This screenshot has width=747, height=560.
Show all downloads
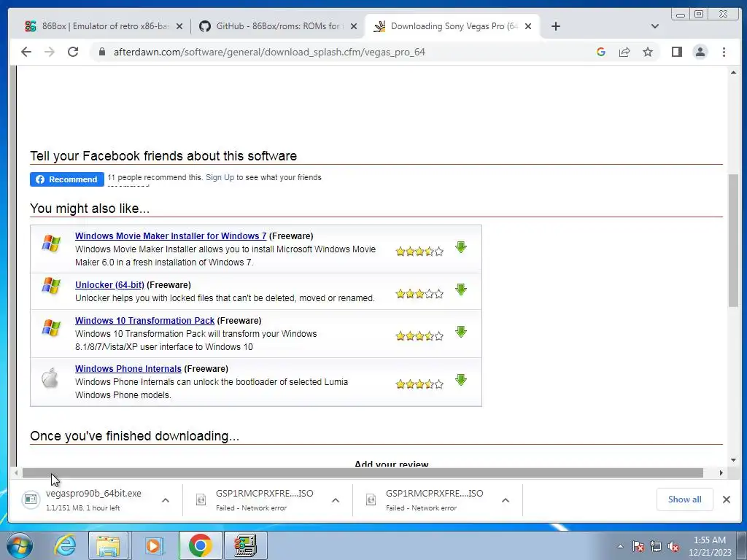pyautogui.click(x=684, y=499)
